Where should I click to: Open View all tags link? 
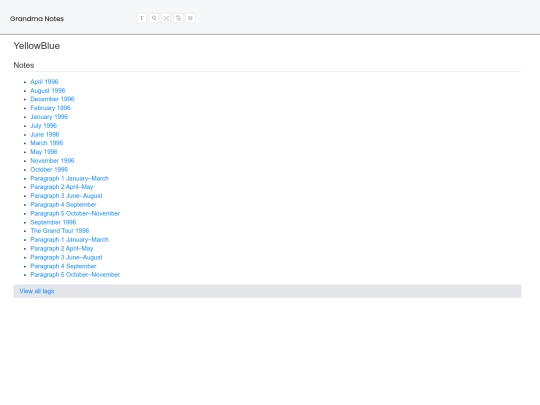click(x=37, y=291)
